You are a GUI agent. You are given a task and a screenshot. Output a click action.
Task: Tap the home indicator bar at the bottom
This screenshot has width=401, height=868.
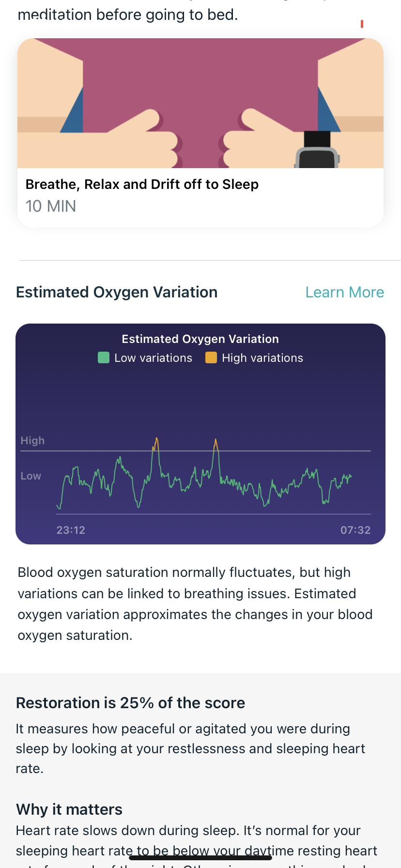click(200, 857)
